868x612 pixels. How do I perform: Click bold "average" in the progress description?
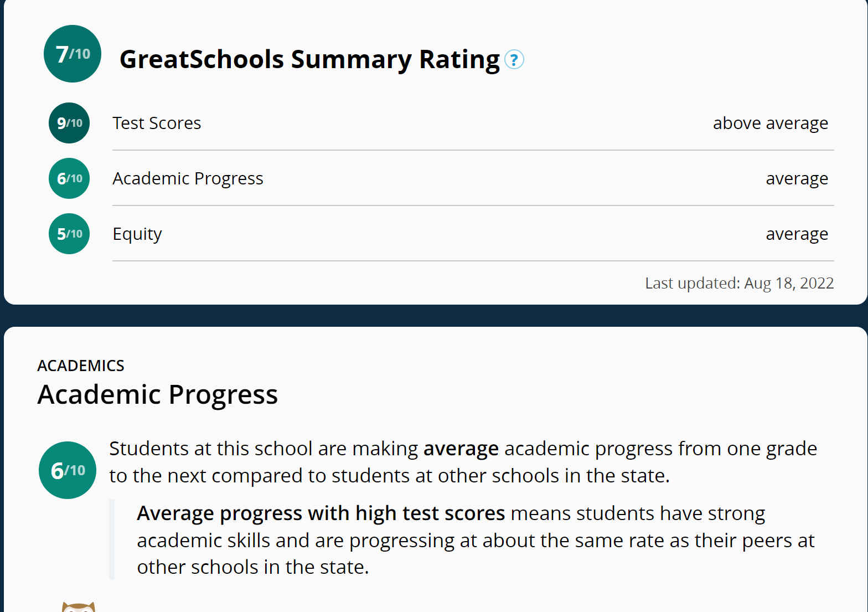click(461, 449)
